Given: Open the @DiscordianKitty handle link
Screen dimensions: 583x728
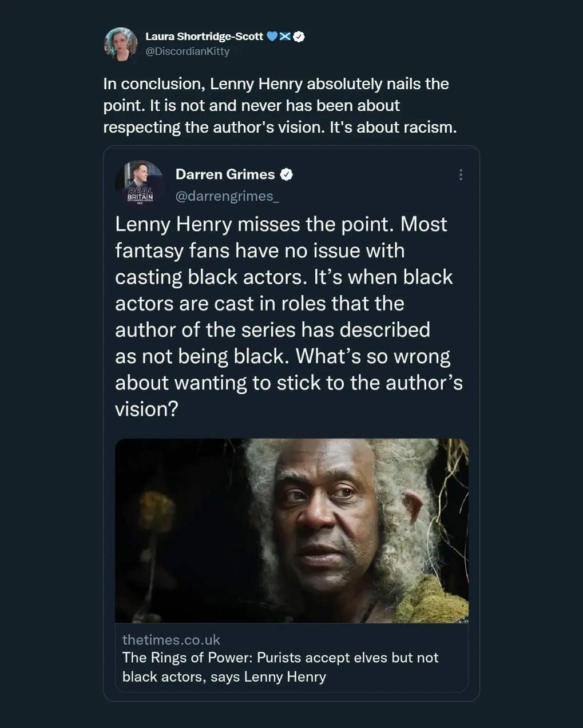Looking at the screenshot, I should pyautogui.click(x=187, y=51).
